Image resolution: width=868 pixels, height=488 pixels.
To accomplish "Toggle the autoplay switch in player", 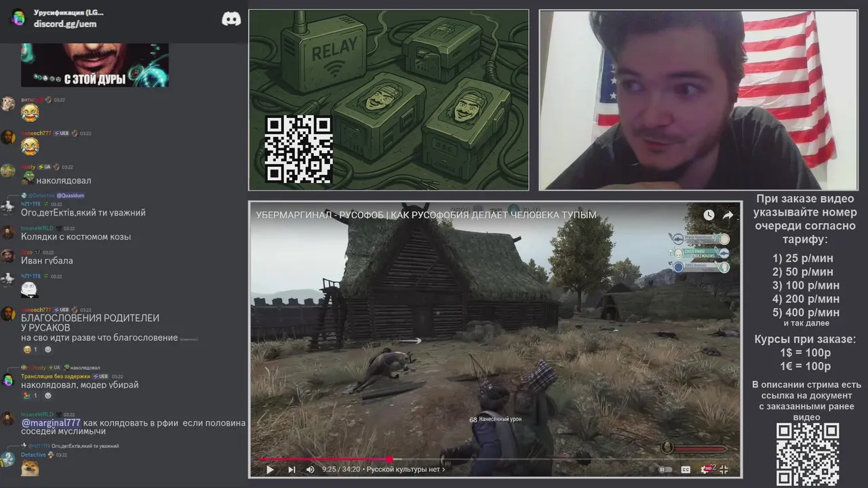I will click(x=665, y=469).
